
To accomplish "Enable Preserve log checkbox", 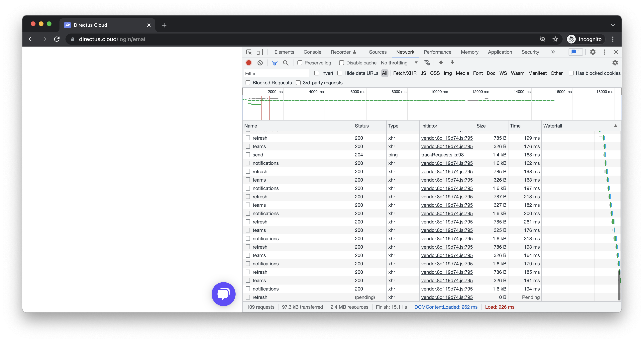I will pyautogui.click(x=300, y=63).
